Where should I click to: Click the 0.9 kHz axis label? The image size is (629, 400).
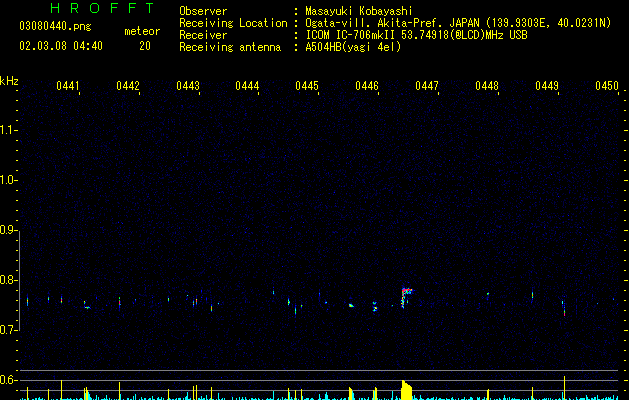(8, 230)
